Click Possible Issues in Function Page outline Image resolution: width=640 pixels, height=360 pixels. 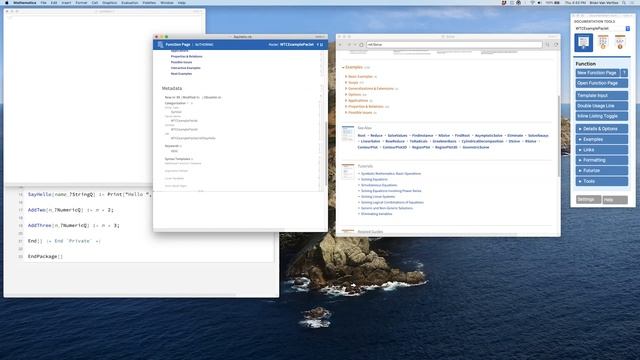coord(181,62)
